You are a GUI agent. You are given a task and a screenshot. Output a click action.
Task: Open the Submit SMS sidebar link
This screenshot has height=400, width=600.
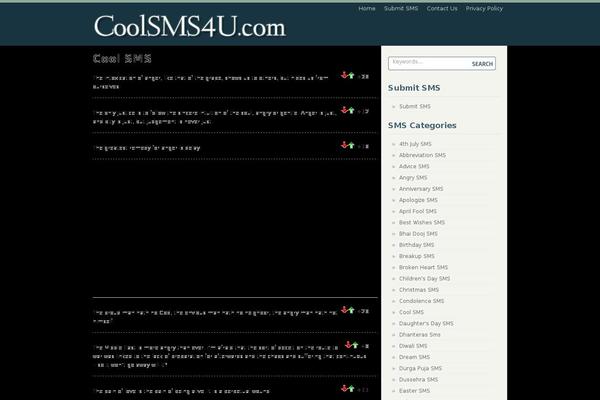click(415, 106)
